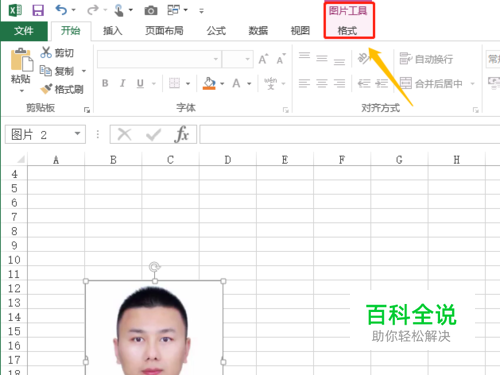Toggle italic formatting
This screenshot has height=375, width=500.
[123, 83]
